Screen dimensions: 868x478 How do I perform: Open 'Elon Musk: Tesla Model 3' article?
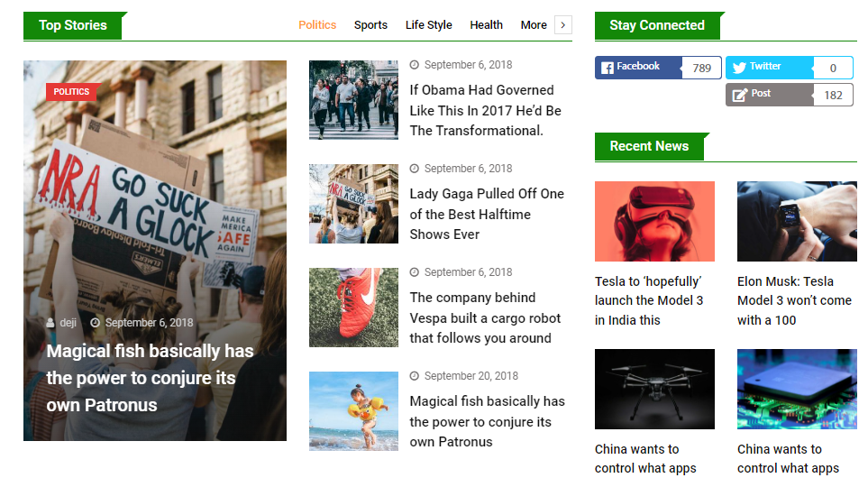tap(794, 300)
